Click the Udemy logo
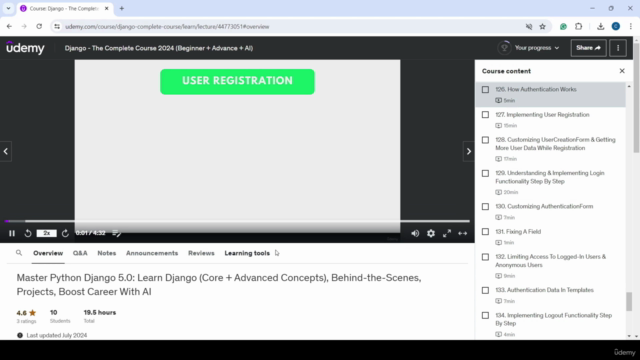The height and width of the screenshot is (360, 640). coord(25,48)
